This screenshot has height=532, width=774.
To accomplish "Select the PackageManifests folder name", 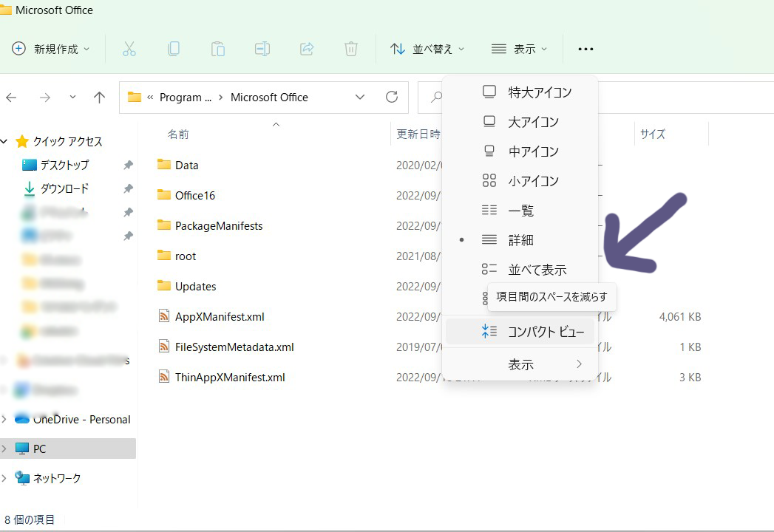I will pyautogui.click(x=219, y=225).
